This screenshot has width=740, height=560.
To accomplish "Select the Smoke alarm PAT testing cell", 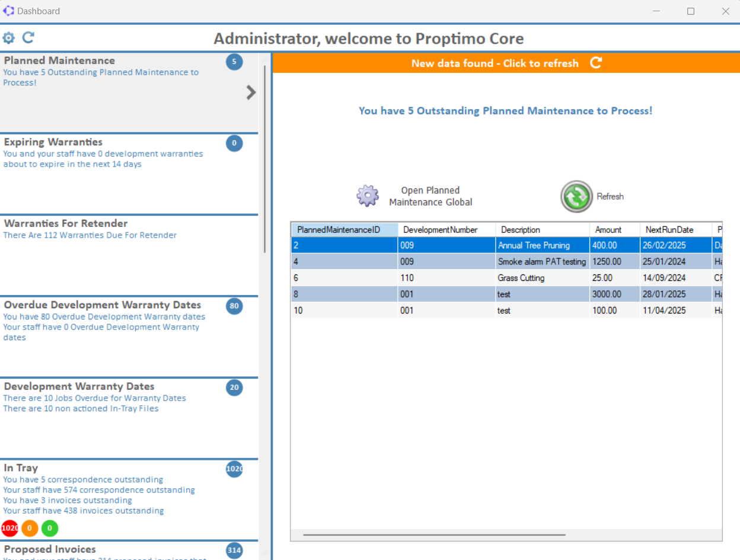I will (x=543, y=261).
